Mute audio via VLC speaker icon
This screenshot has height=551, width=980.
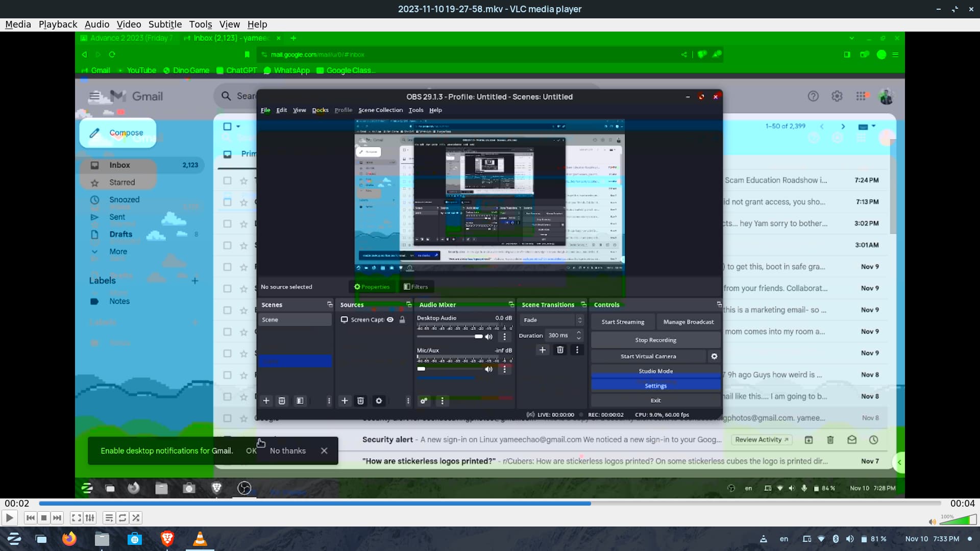(932, 521)
